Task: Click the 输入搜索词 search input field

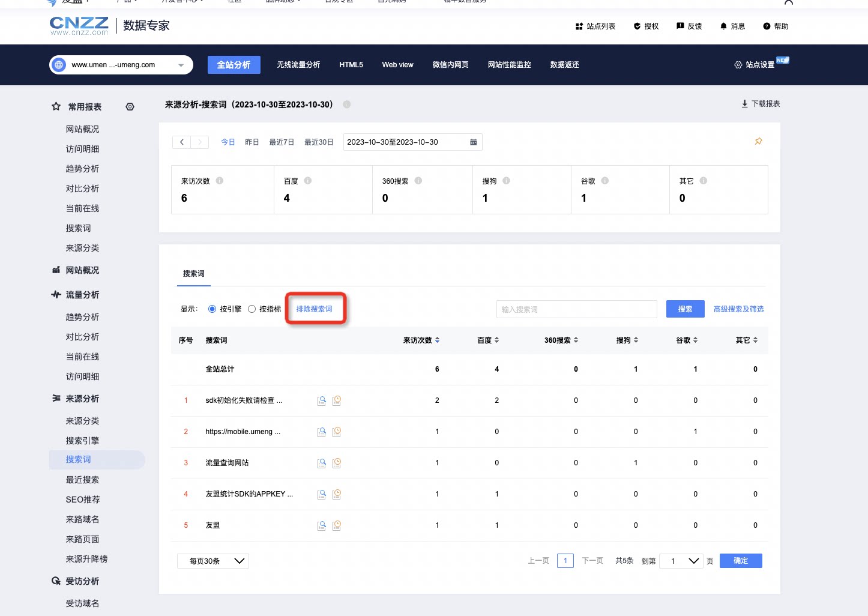Action: [577, 309]
